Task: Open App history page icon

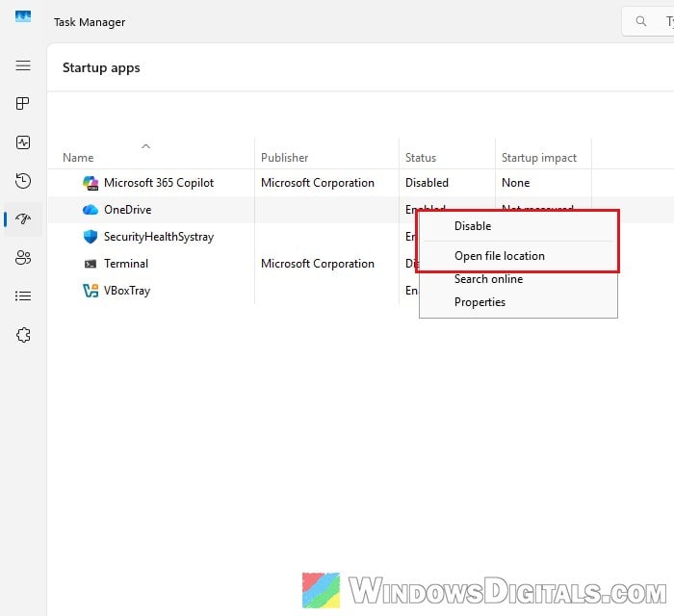Action: [x=23, y=180]
